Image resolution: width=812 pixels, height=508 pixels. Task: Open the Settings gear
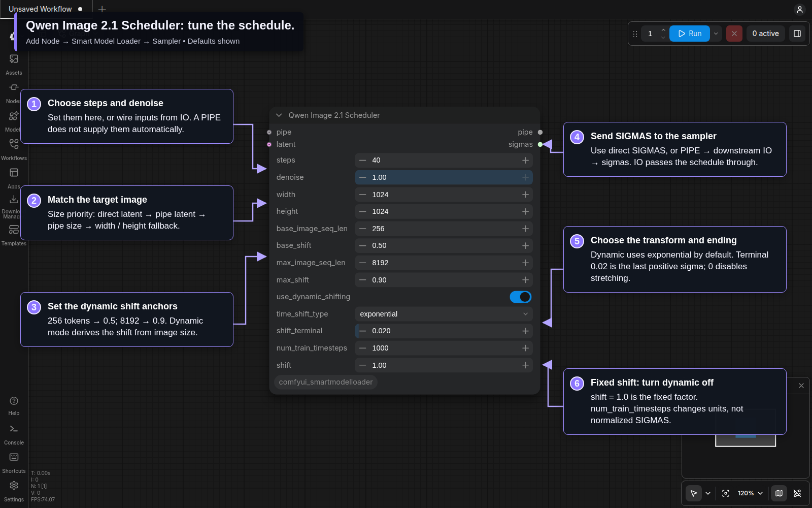(14, 491)
